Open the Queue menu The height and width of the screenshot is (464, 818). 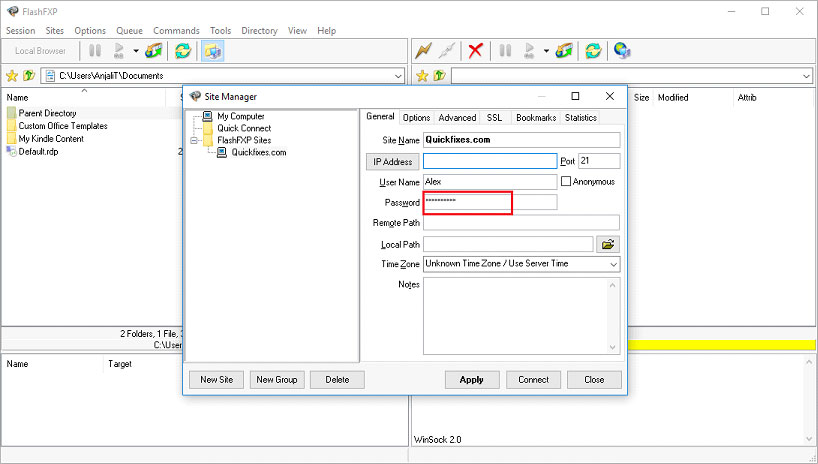(129, 31)
